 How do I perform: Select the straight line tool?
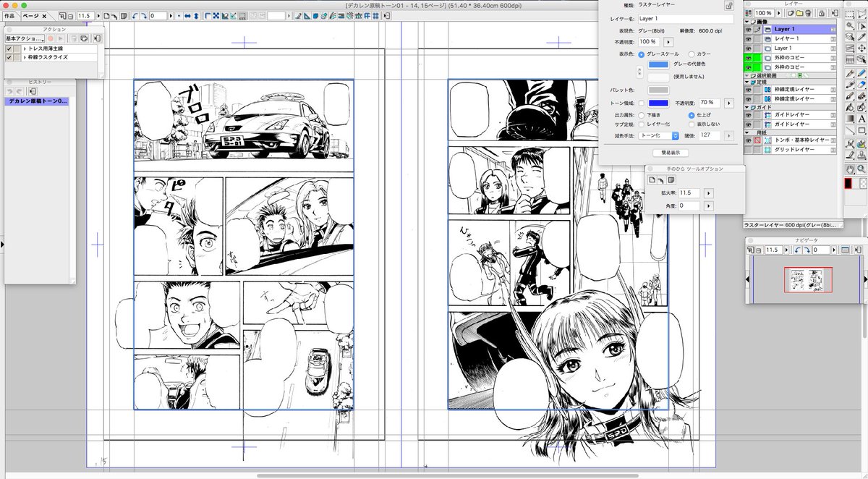coord(850,130)
